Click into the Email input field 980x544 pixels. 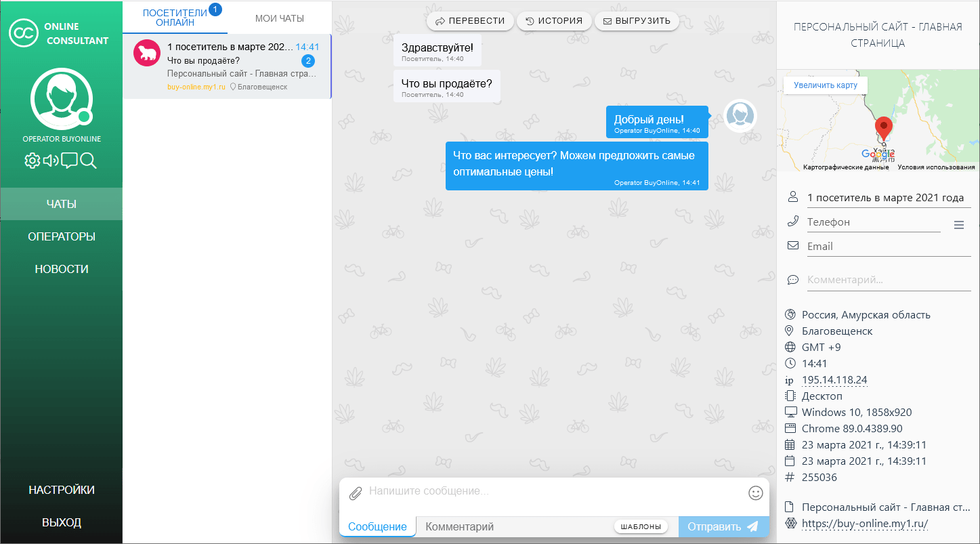[887, 247]
